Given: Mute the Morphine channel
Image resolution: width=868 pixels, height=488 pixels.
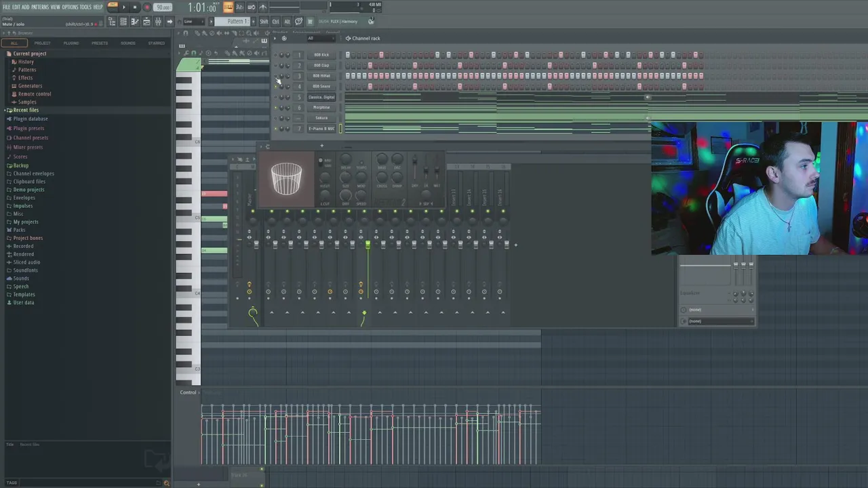Looking at the screenshot, I should (x=275, y=107).
